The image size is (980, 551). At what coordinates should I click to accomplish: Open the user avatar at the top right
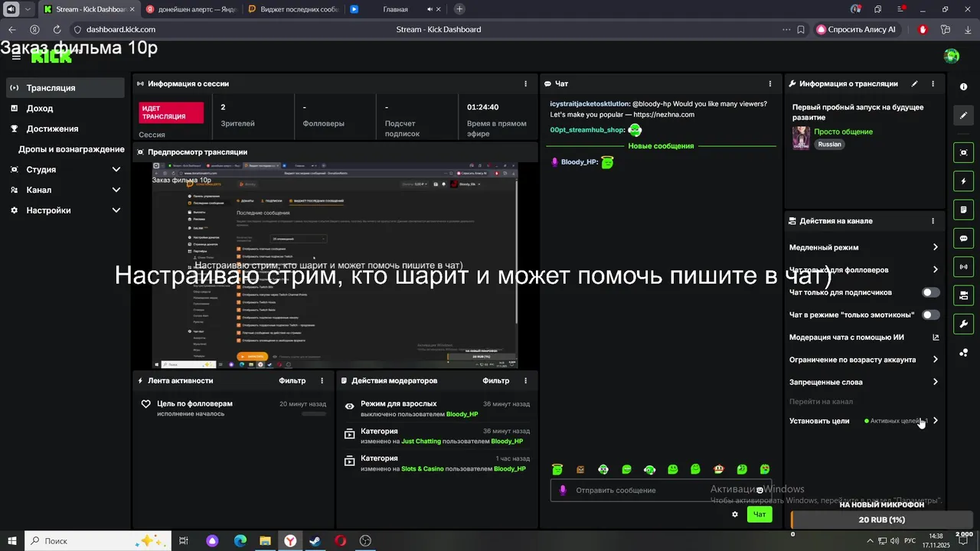click(952, 56)
